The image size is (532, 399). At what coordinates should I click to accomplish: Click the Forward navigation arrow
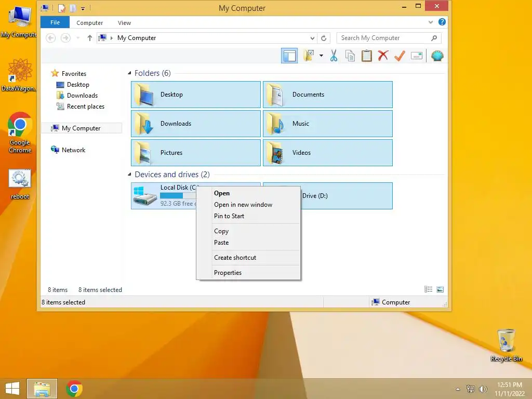pyautogui.click(x=65, y=38)
